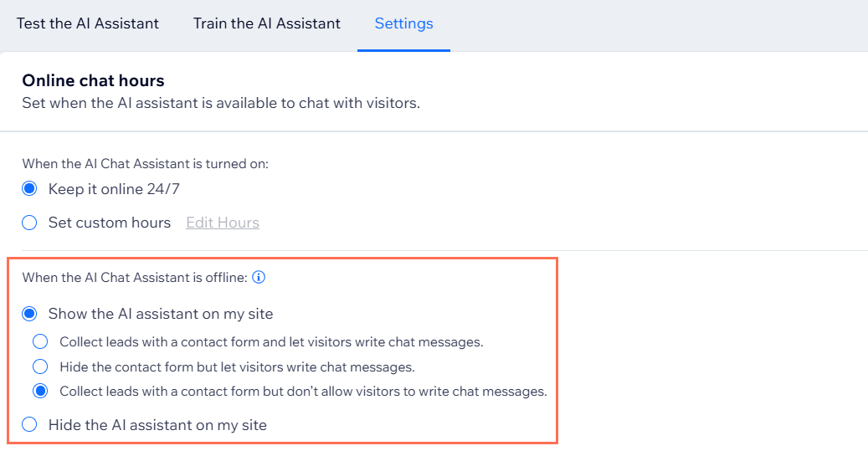Select Set custom hours radio button

(29, 223)
